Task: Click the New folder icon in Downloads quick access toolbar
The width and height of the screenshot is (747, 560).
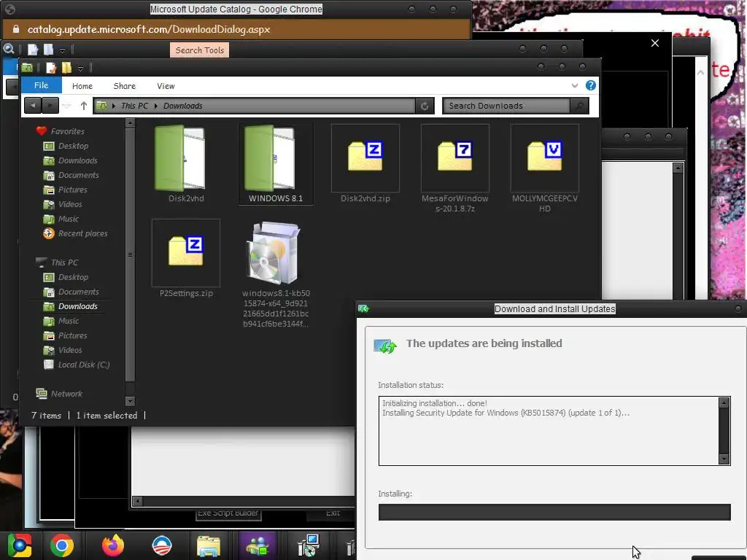Action: tap(66, 68)
